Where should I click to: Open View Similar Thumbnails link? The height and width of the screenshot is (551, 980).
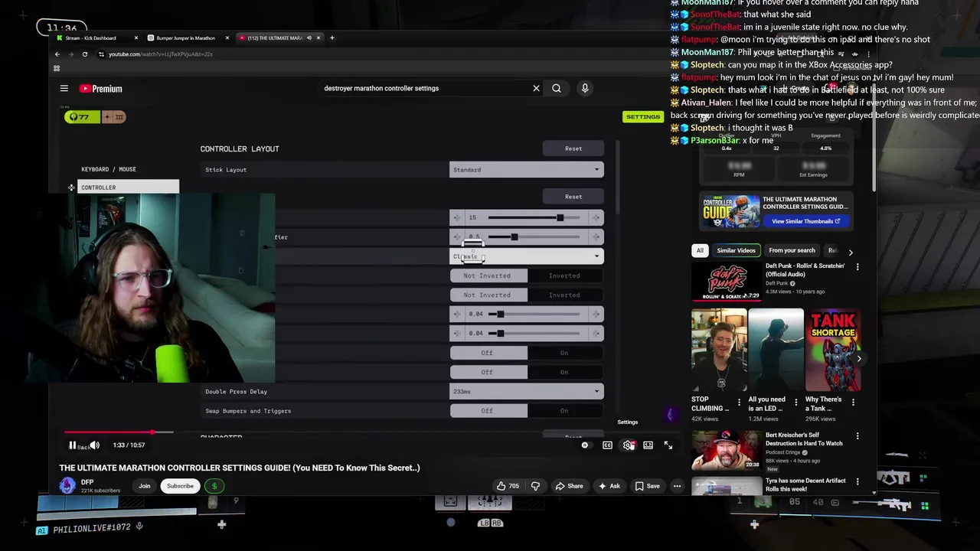point(805,221)
